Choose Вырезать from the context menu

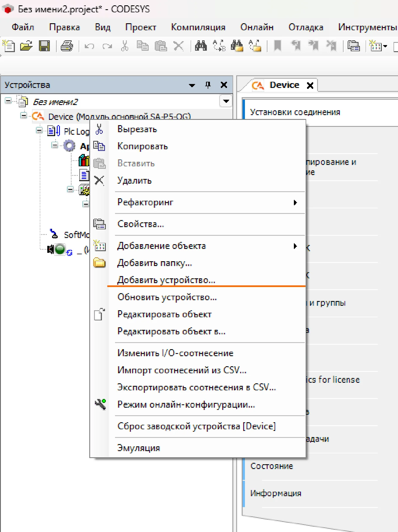(197, 129)
